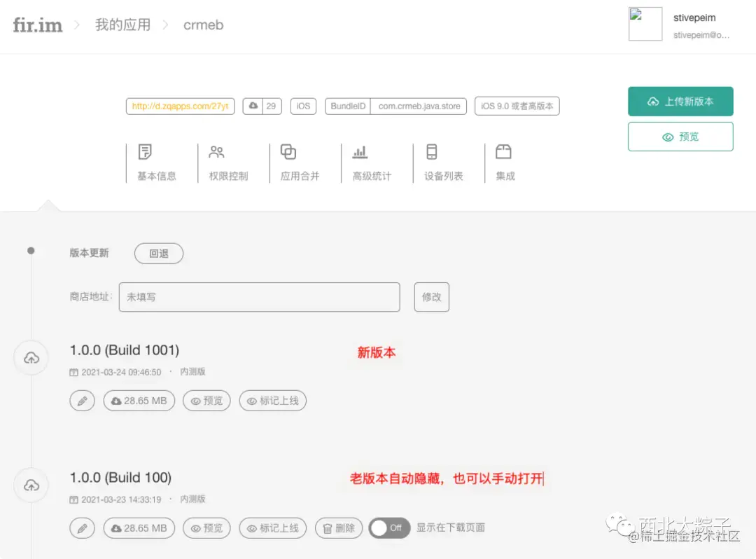The height and width of the screenshot is (559, 756).
Task: Click the stivepeim username
Action: coord(694,18)
